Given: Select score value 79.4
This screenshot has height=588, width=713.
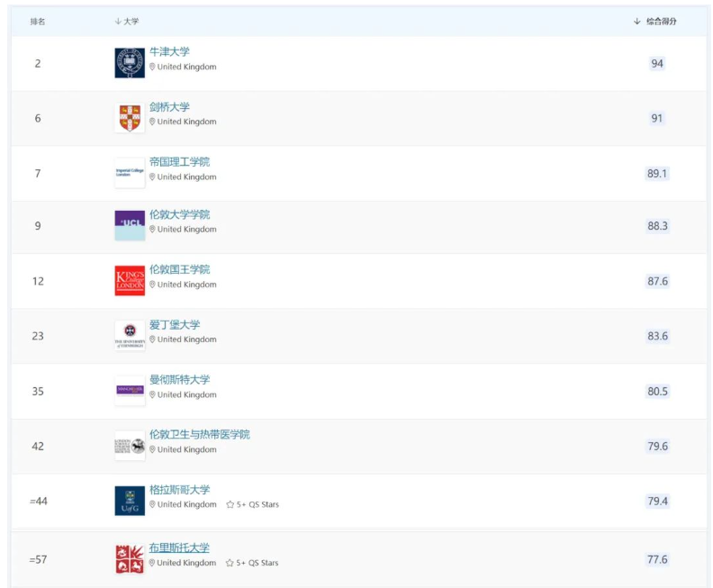Looking at the screenshot, I should coord(657,502).
